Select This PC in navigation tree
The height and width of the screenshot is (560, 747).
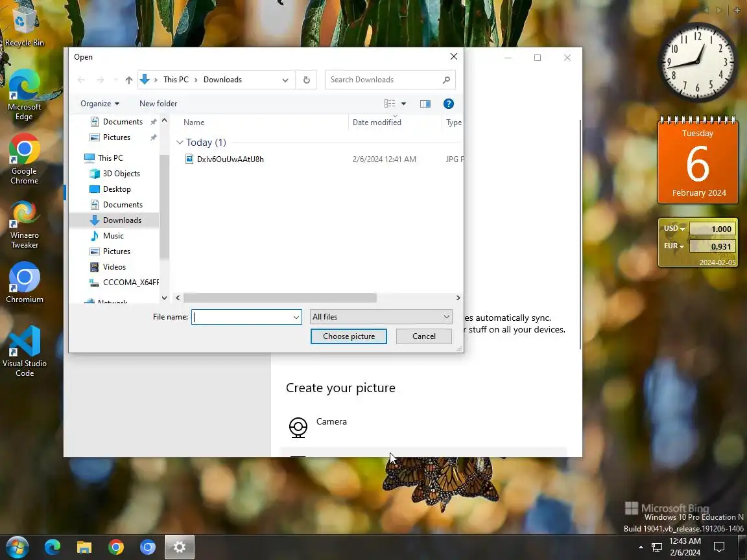tap(110, 157)
